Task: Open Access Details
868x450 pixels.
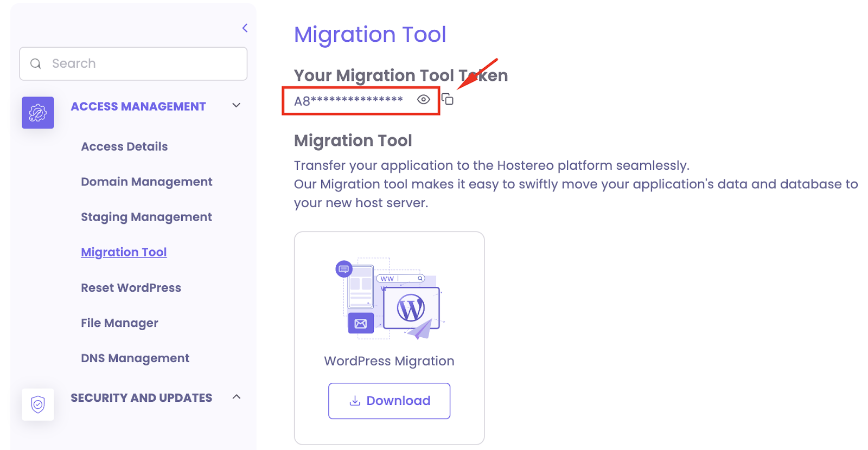Action: [124, 146]
